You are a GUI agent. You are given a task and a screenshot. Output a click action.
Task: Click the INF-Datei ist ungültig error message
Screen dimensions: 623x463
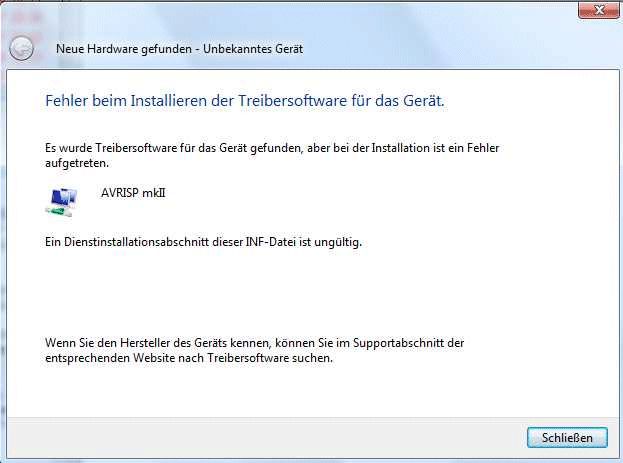[203, 242]
